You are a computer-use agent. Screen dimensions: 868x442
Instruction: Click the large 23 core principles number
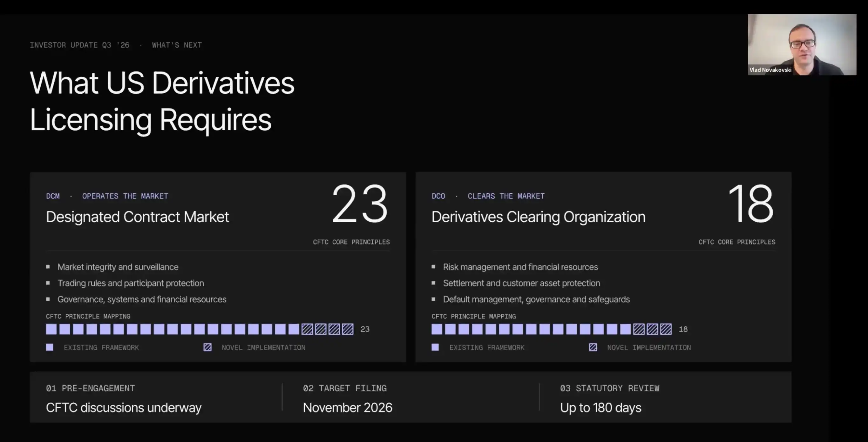coord(360,204)
